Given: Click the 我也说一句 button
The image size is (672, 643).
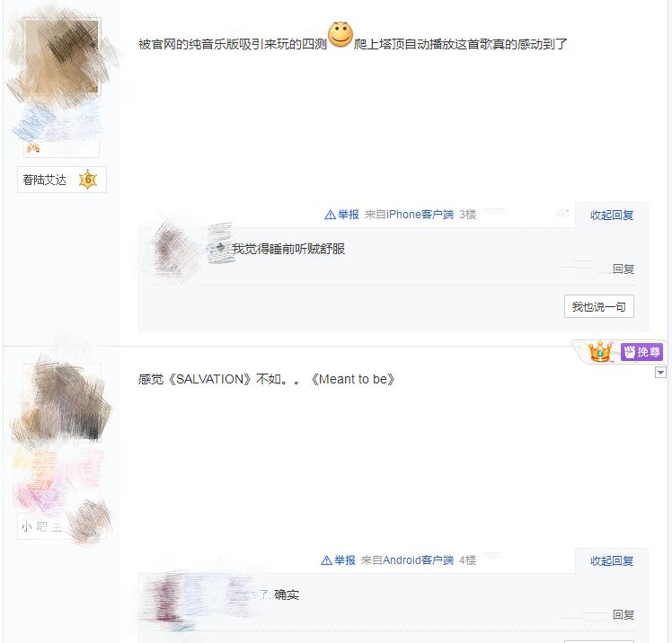Looking at the screenshot, I should click(x=598, y=306).
